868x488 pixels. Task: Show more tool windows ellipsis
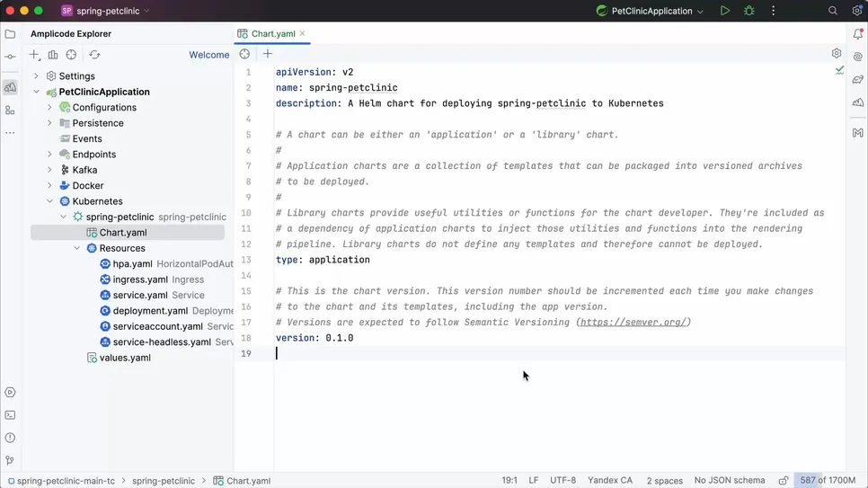click(x=10, y=133)
